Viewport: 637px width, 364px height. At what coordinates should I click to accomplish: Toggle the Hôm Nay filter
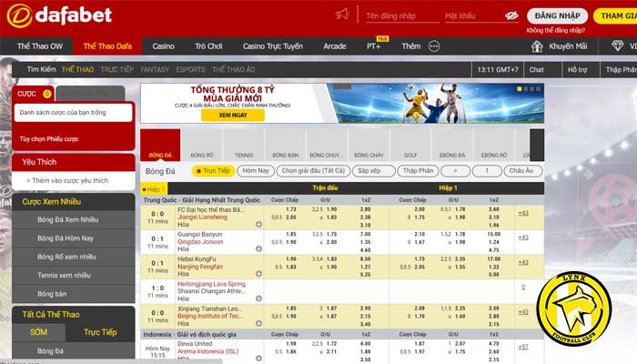point(256,171)
